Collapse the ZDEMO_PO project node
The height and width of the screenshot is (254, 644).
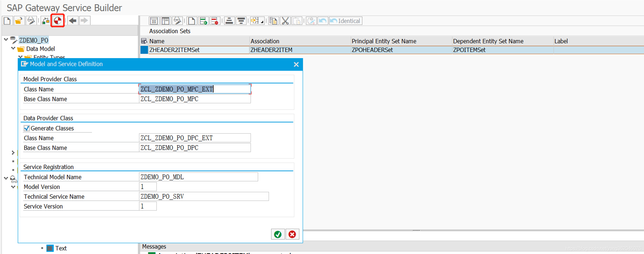tap(6, 40)
